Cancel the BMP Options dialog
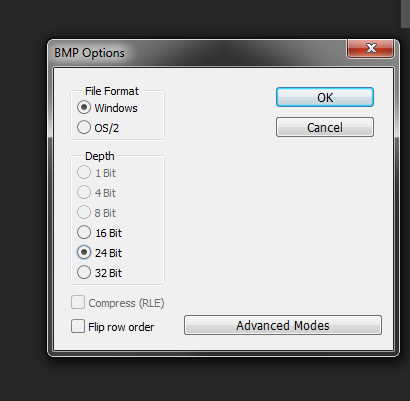Image resolution: width=410 pixels, height=401 pixels. pyautogui.click(x=325, y=127)
